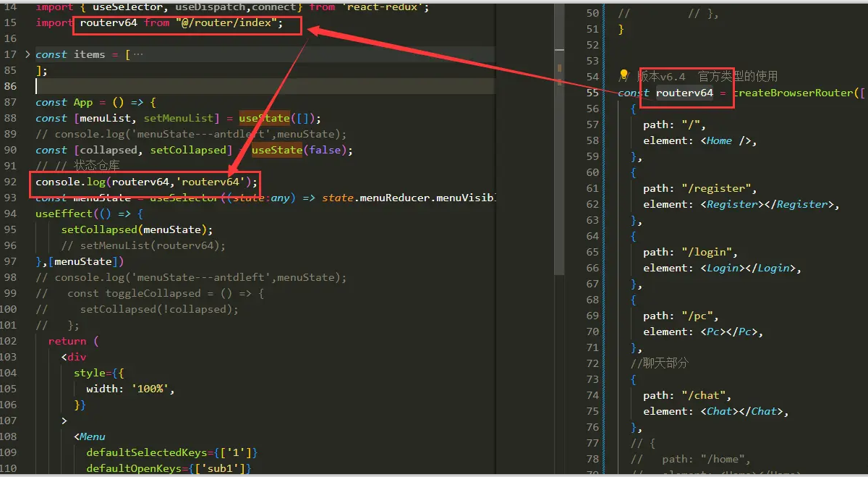Click "defaultOpenKeys={['sub1']}" prop
The image size is (868, 477).
[x=169, y=468]
